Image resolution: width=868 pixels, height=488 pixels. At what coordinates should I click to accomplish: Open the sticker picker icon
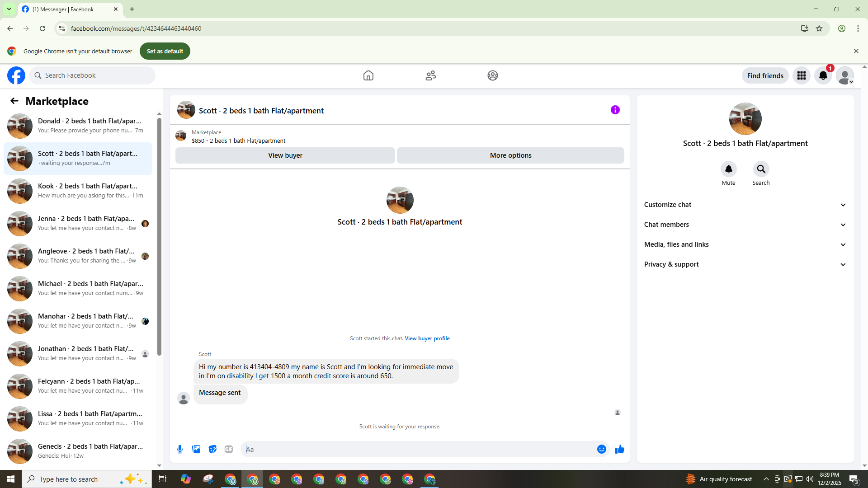click(212, 449)
